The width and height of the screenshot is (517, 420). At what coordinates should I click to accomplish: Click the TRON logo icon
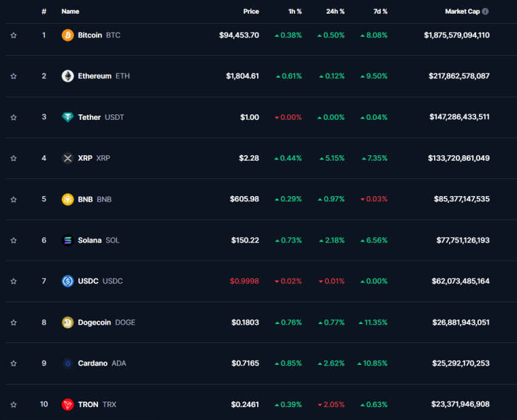pyautogui.click(x=67, y=404)
